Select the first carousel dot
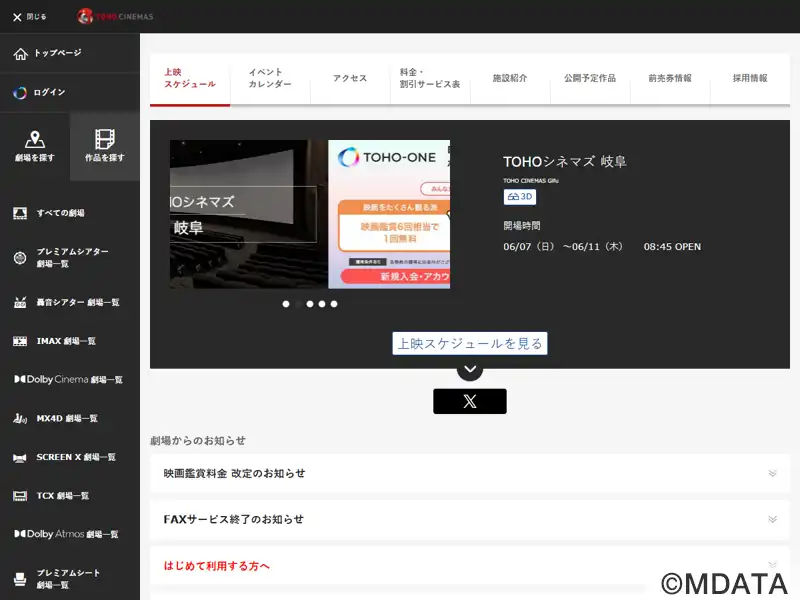The image size is (800, 600). pos(286,304)
